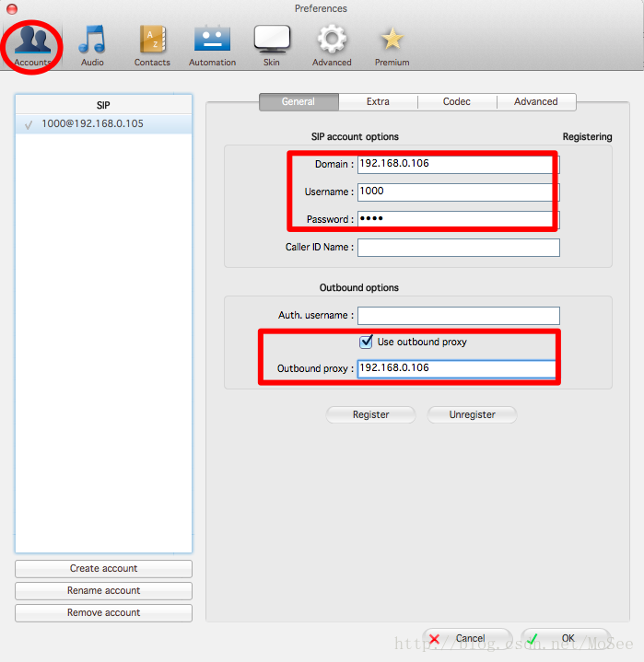Switch to the Codec tab
Image resolution: width=644 pixels, height=662 pixels.
(x=457, y=102)
